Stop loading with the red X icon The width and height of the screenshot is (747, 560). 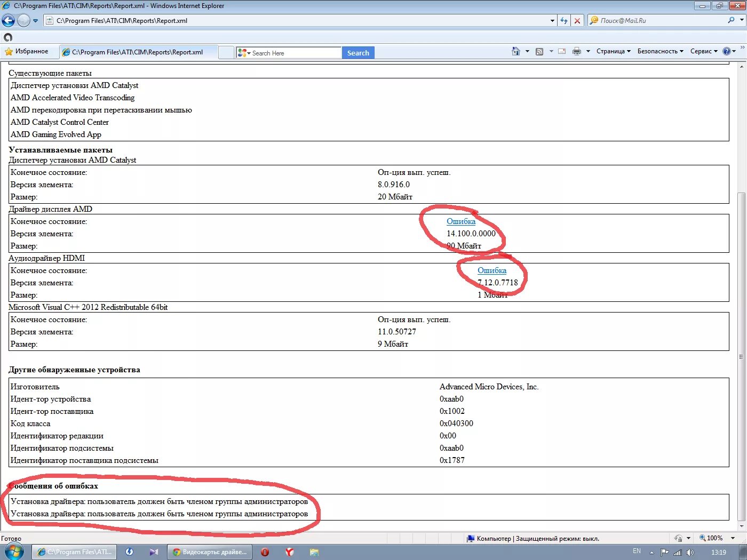pos(577,21)
